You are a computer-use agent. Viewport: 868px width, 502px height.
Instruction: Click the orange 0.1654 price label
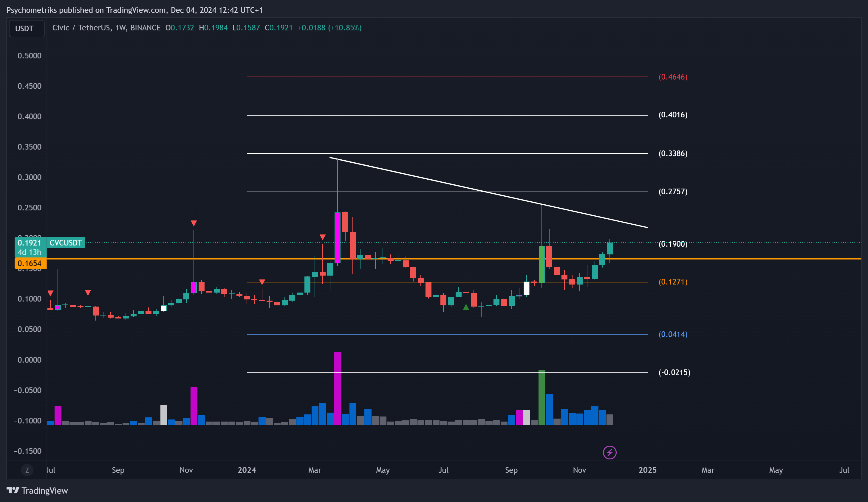pos(31,264)
